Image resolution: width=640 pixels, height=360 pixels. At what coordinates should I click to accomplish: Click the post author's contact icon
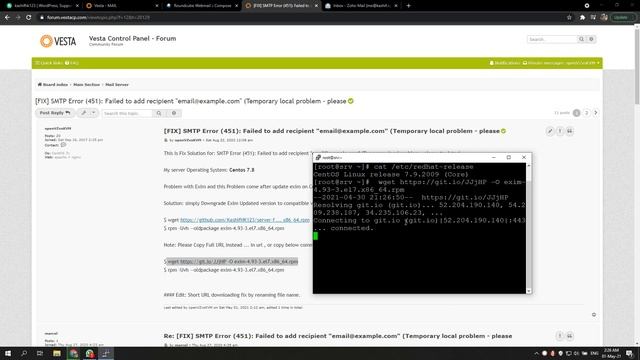tap(63, 145)
